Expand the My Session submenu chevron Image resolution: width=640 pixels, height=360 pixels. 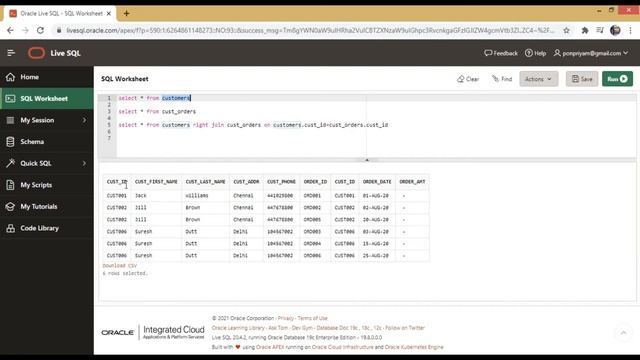tap(84, 120)
